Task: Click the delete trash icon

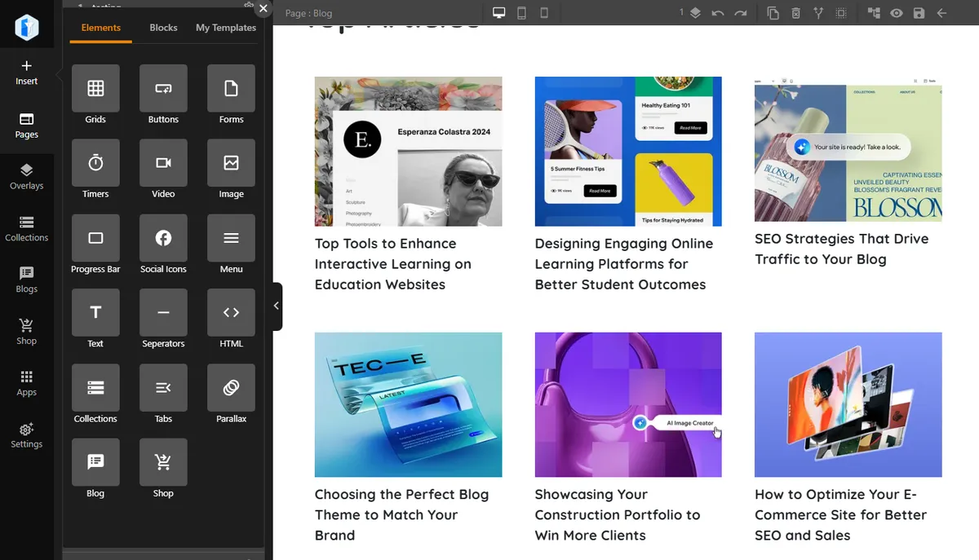Action: tap(796, 13)
